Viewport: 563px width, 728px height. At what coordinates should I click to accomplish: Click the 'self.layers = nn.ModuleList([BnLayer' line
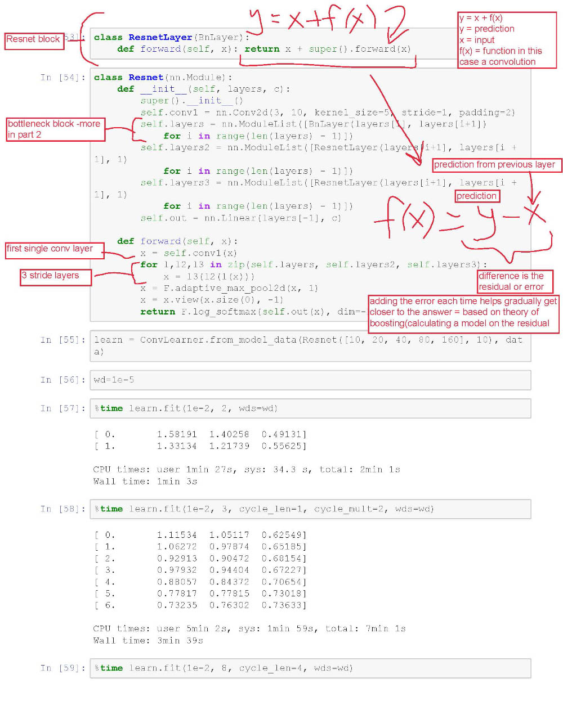pyautogui.click(x=314, y=124)
